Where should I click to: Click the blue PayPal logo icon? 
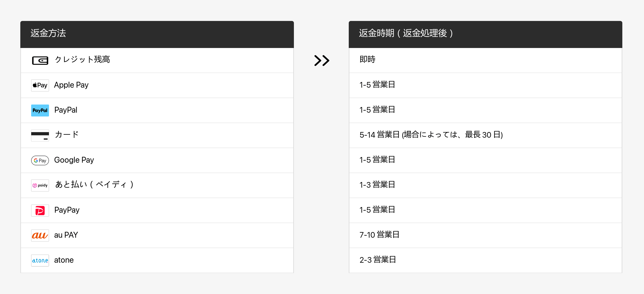click(40, 110)
